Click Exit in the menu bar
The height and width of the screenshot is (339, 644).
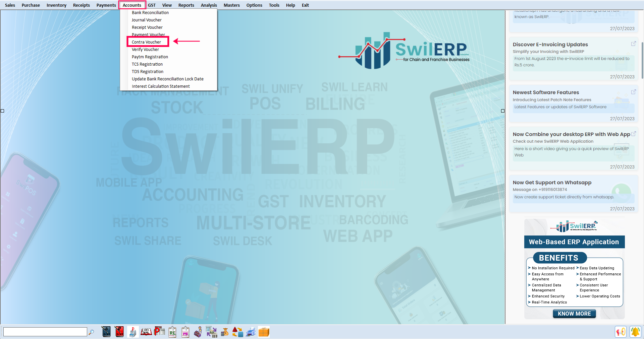click(305, 5)
